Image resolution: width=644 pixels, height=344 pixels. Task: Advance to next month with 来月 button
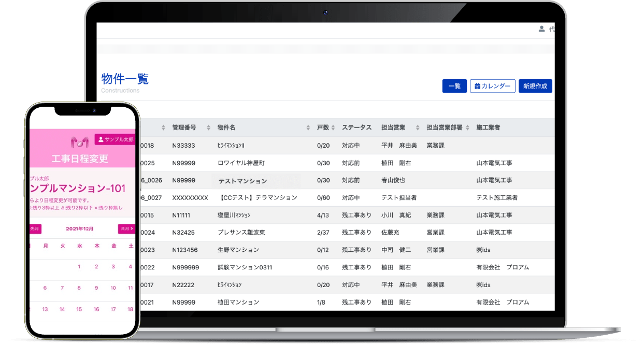pyautogui.click(x=126, y=228)
